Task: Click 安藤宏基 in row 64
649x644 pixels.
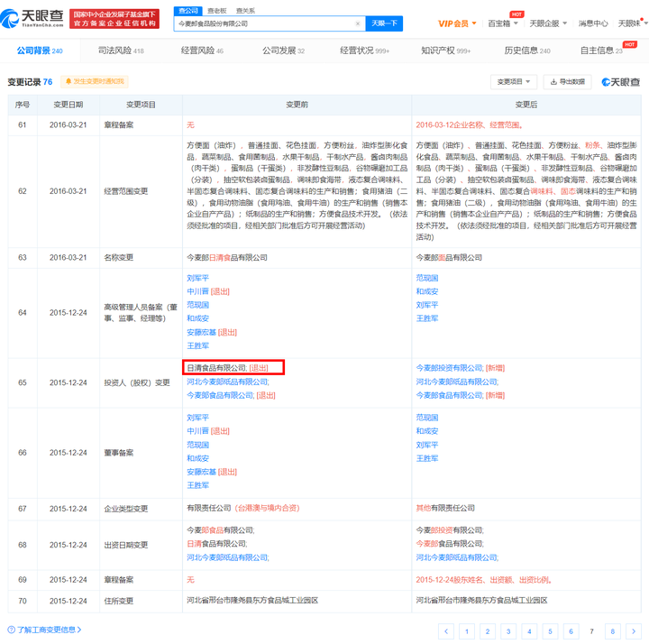Action: (202, 332)
